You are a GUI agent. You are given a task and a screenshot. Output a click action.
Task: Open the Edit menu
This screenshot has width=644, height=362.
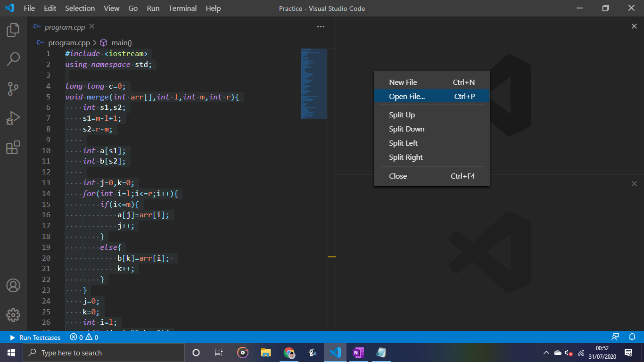(50, 8)
